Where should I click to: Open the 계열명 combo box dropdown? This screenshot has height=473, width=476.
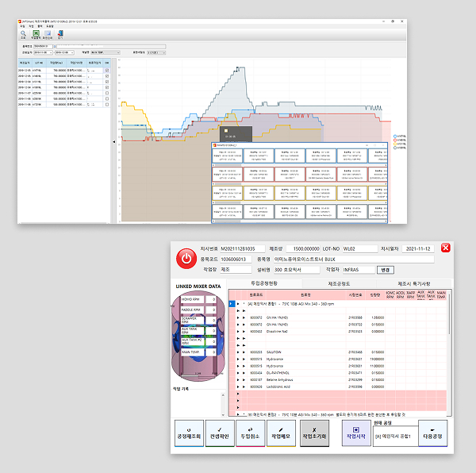click(118, 53)
